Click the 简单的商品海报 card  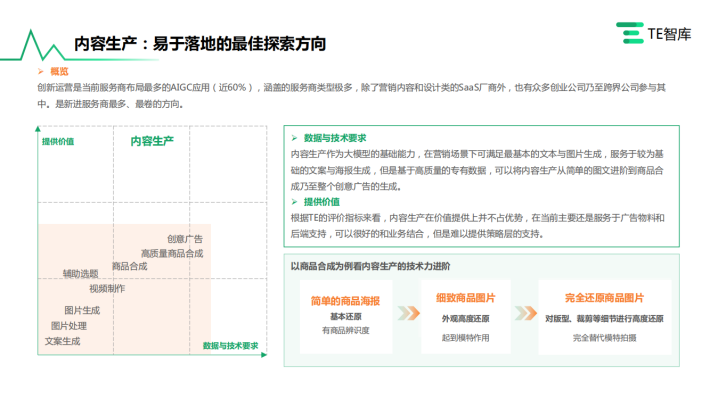(346, 317)
